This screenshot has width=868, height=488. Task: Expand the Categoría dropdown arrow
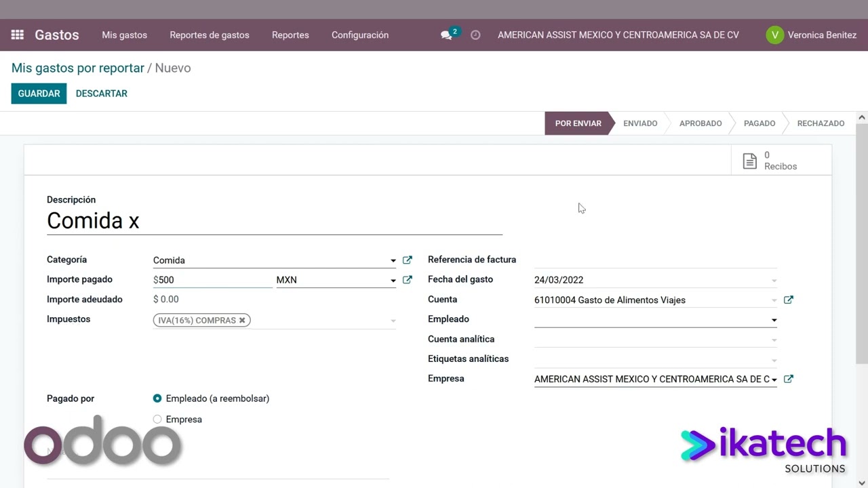(x=393, y=261)
